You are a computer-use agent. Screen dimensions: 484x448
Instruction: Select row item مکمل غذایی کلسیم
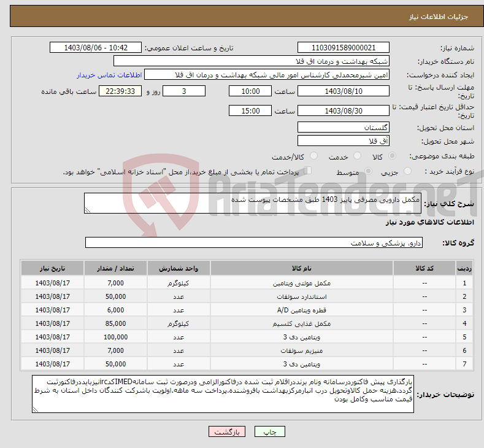click(302, 323)
